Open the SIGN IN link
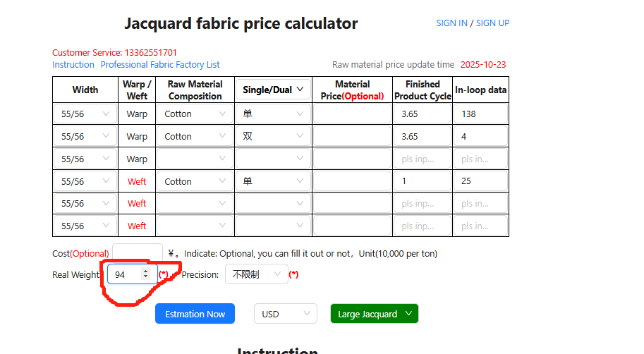The width and height of the screenshot is (644, 354). (451, 23)
